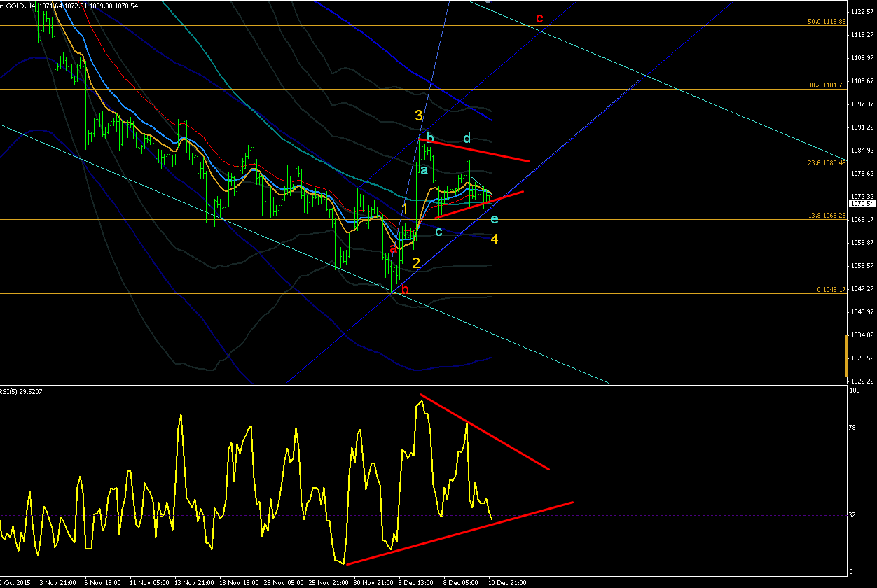Click the cyan wave label c
The image size is (877, 588).
[438, 232]
